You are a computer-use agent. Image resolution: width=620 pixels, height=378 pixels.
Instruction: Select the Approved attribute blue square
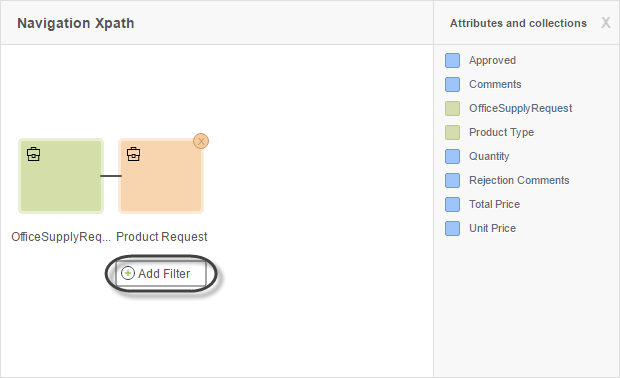pos(452,60)
